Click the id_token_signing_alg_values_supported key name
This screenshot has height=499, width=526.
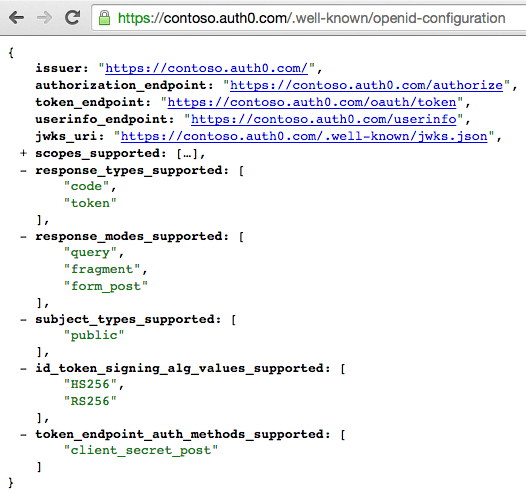pos(179,369)
